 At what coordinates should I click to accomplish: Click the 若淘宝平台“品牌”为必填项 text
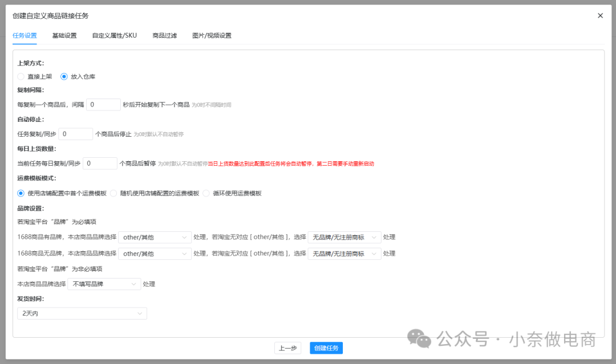(x=57, y=222)
